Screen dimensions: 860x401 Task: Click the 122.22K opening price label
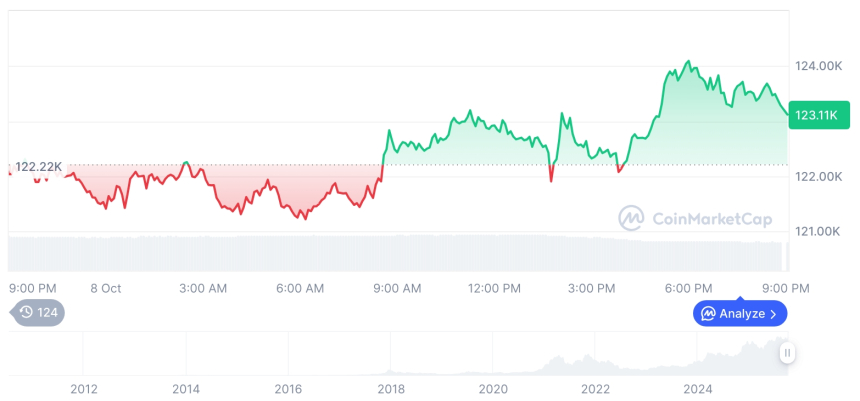pyautogui.click(x=40, y=166)
